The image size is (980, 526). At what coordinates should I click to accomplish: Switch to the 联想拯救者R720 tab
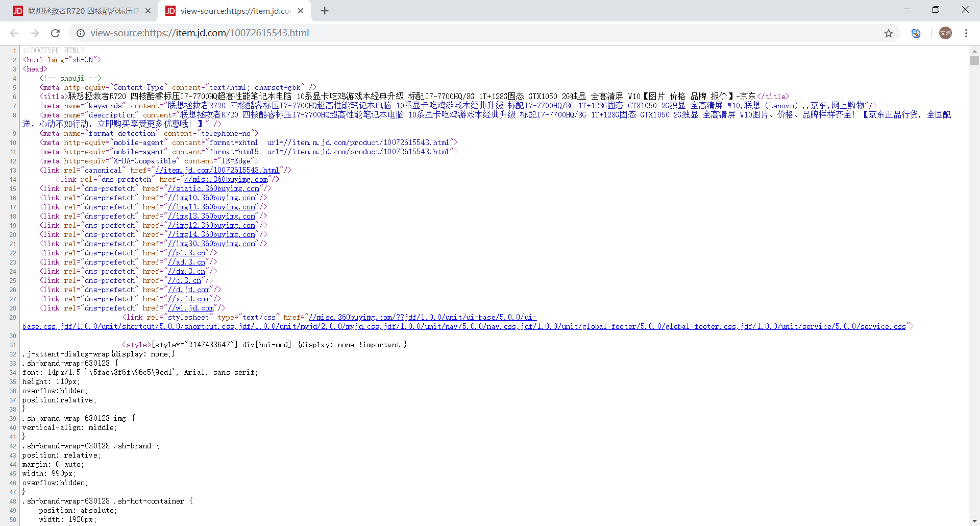click(82, 11)
